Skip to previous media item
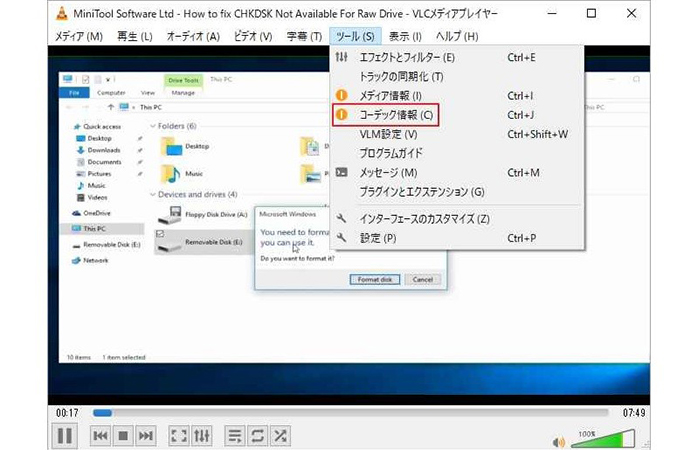The image size is (697, 450). tap(100, 436)
